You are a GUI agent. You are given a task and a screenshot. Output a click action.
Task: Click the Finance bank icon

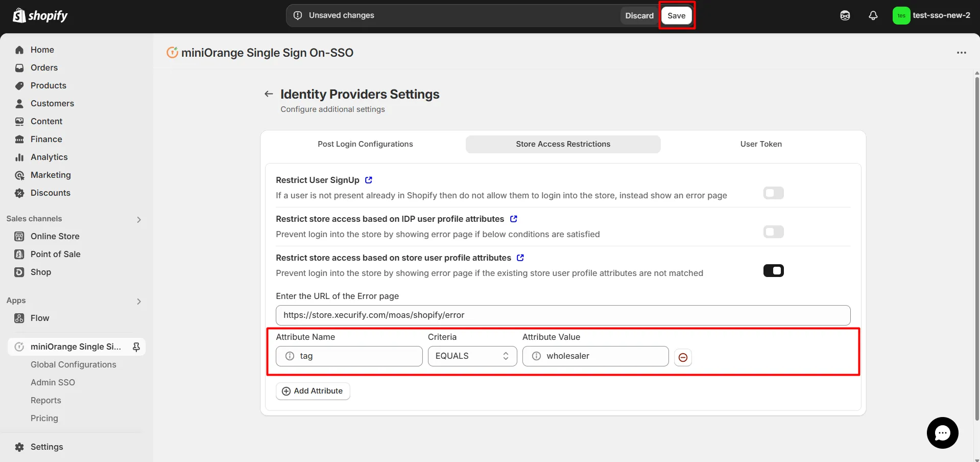[x=19, y=139]
